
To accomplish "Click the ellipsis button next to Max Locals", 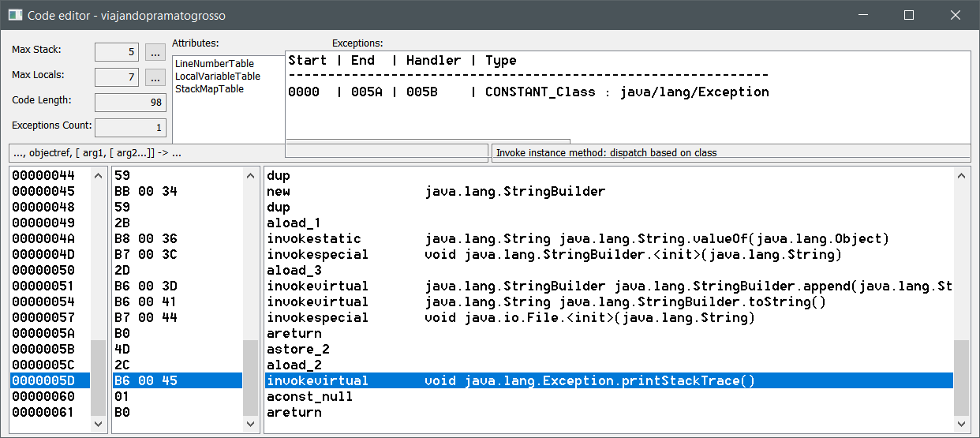I will (x=155, y=77).
